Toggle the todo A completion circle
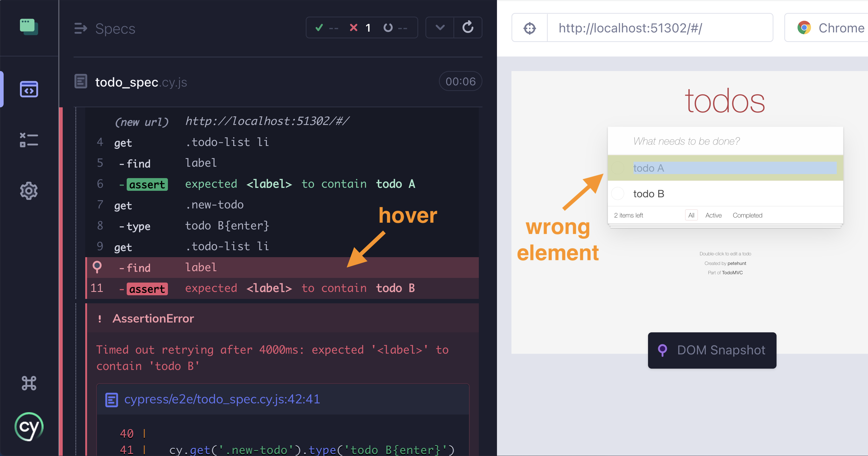This screenshot has width=868, height=456. click(x=618, y=168)
